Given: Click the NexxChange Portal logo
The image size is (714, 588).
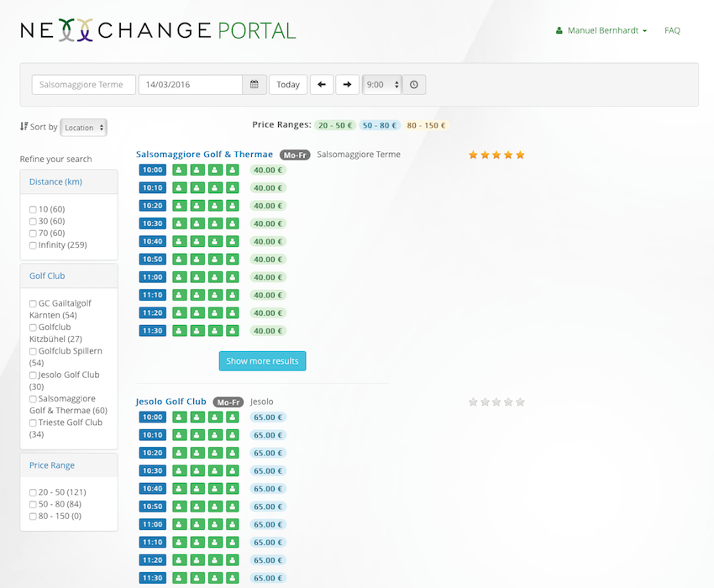Looking at the screenshot, I should 158,31.
